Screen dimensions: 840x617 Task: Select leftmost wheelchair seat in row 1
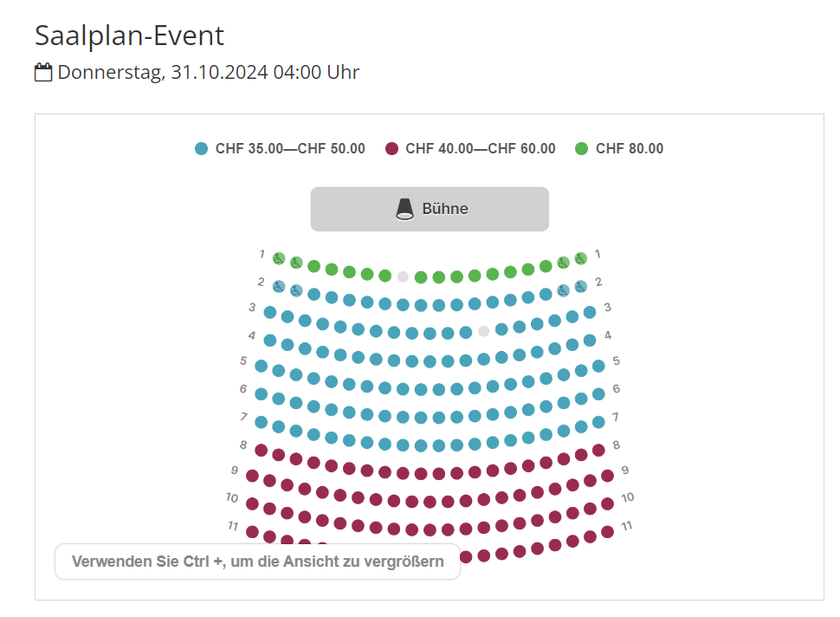[x=279, y=259]
